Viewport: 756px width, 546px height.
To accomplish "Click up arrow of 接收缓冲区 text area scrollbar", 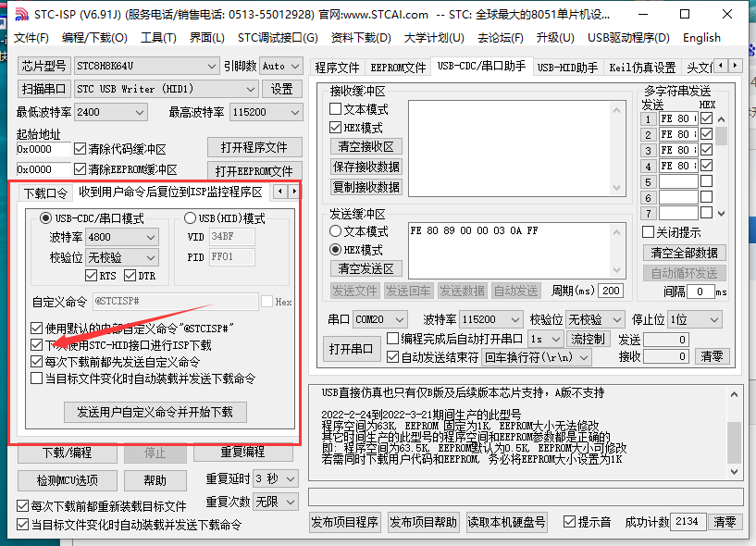I will click(x=616, y=110).
